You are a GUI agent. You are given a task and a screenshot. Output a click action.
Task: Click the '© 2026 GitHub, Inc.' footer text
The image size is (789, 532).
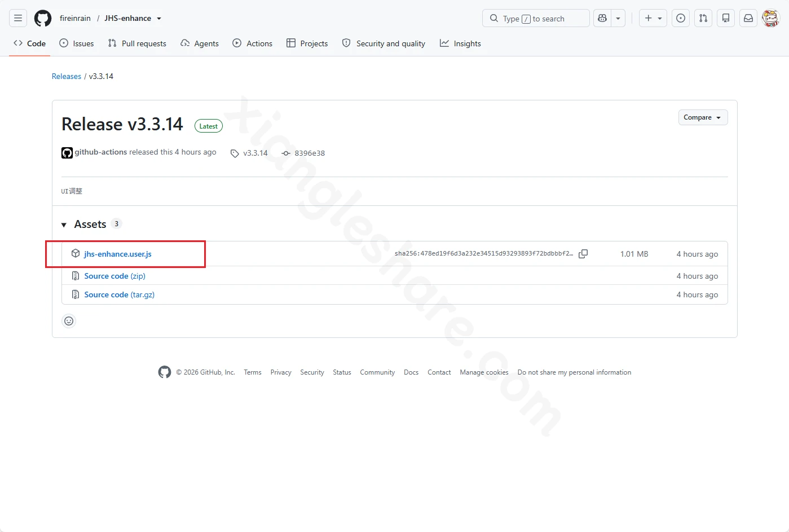205,372
